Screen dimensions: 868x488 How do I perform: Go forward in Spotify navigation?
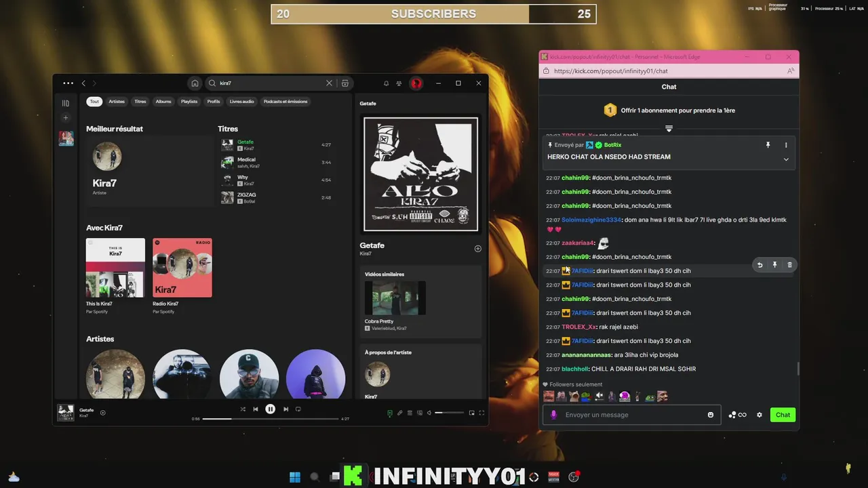point(94,83)
